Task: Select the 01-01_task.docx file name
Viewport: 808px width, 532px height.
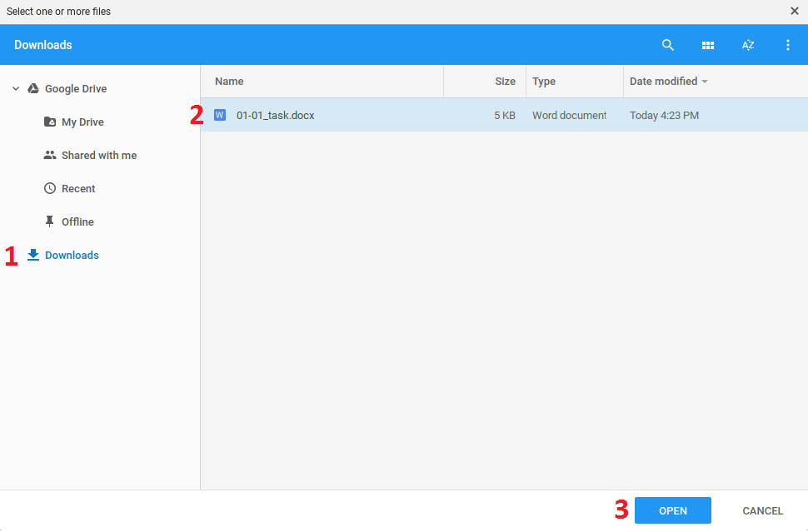Action: click(276, 115)
